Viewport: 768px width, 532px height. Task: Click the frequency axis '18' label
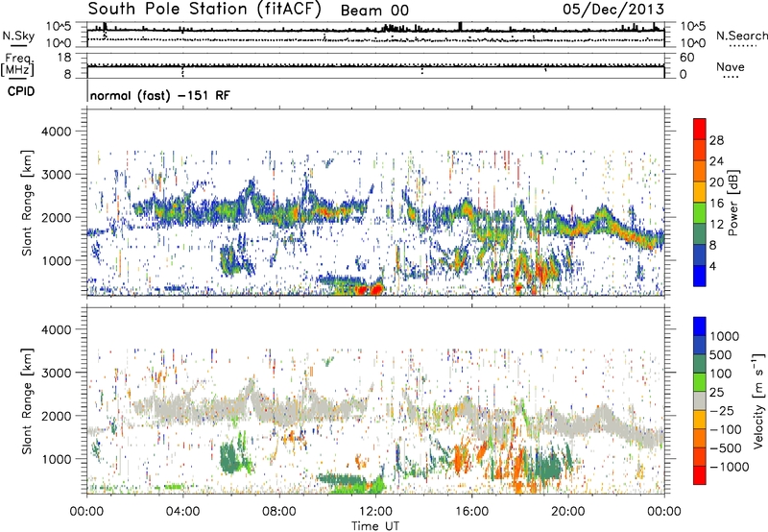(x=64, y=58)
